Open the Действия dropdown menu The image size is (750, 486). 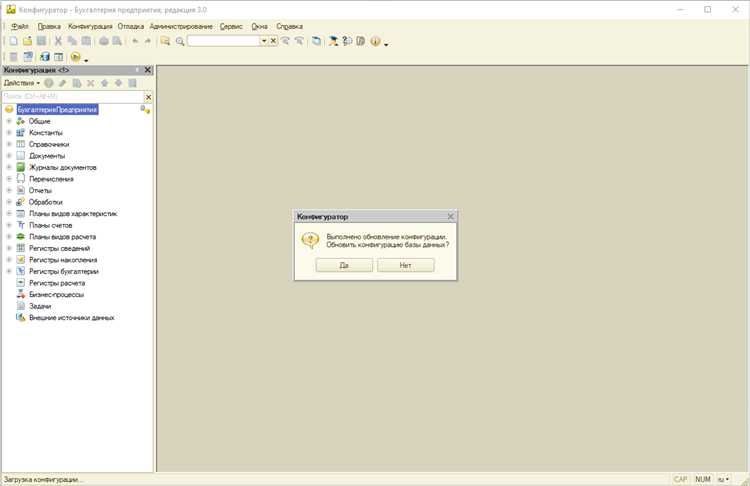(x=22, y=83)
